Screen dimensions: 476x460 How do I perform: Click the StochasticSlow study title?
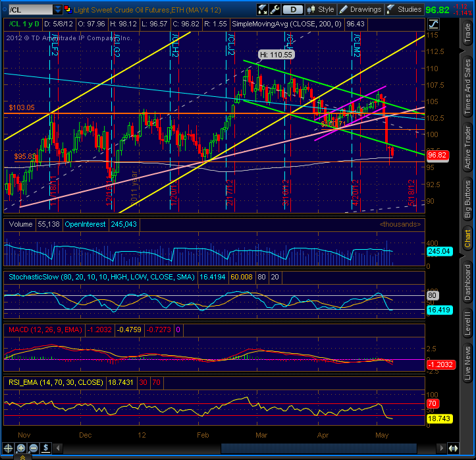click(101, 277)
